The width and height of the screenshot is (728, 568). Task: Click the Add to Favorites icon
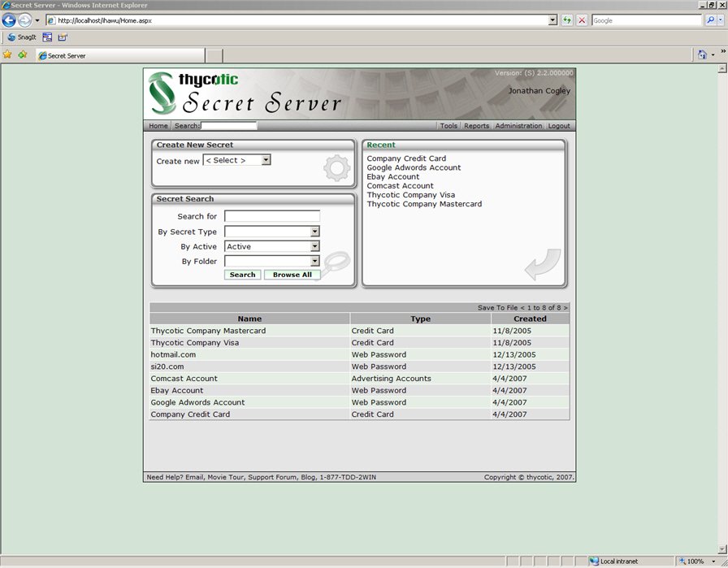22,54
